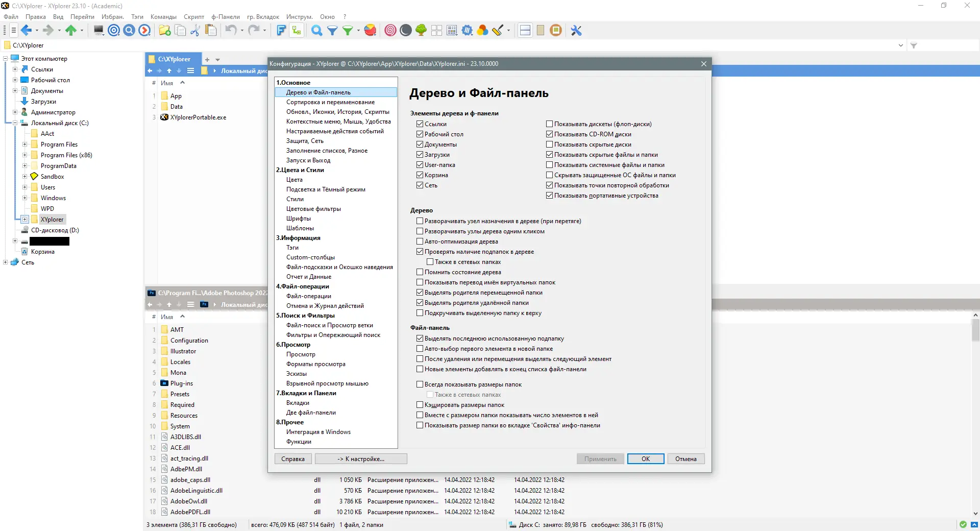
Task: Check Всегда показывать размеры папок
Action: point(420,384)
